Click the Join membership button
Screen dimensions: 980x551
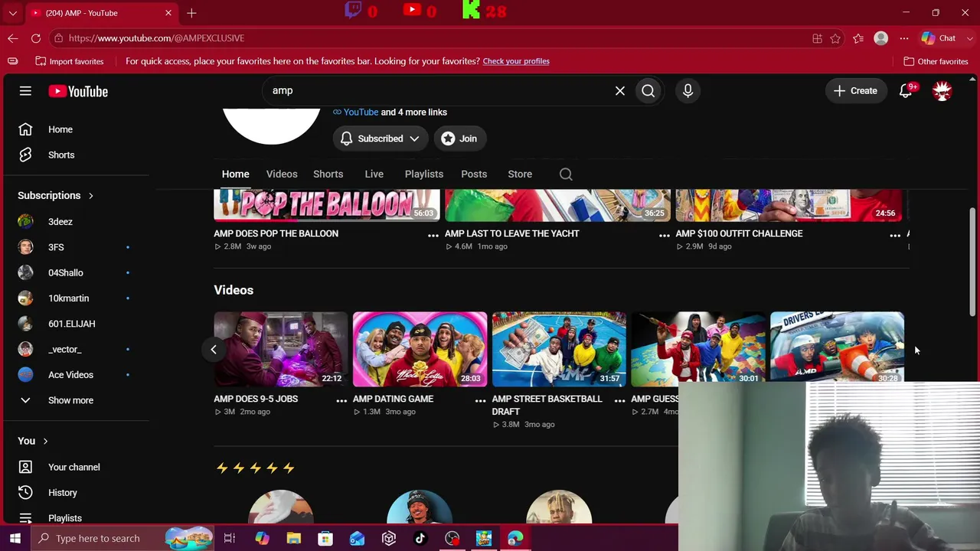pyautogui.click(x=459, y=139)
